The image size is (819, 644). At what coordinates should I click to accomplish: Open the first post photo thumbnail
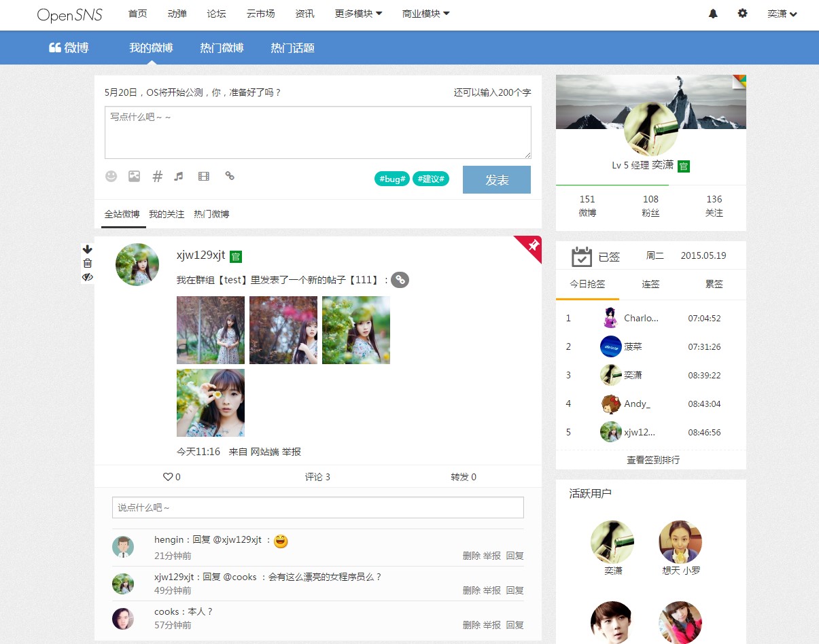[x=211, y=330]
